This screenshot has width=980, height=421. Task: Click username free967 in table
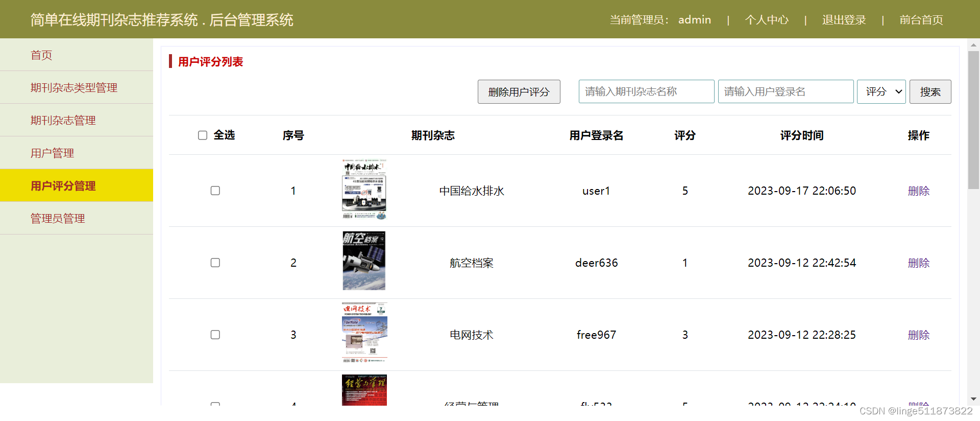596,335
